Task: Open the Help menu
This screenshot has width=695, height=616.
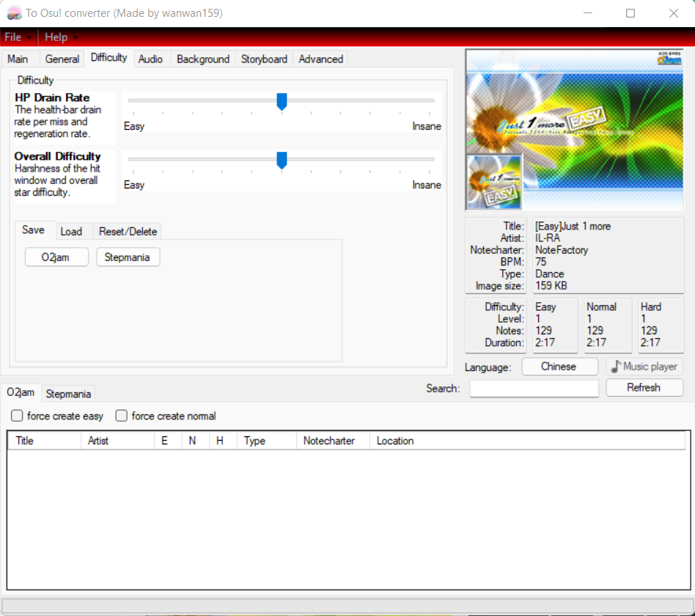Action: tap(61, 37)
